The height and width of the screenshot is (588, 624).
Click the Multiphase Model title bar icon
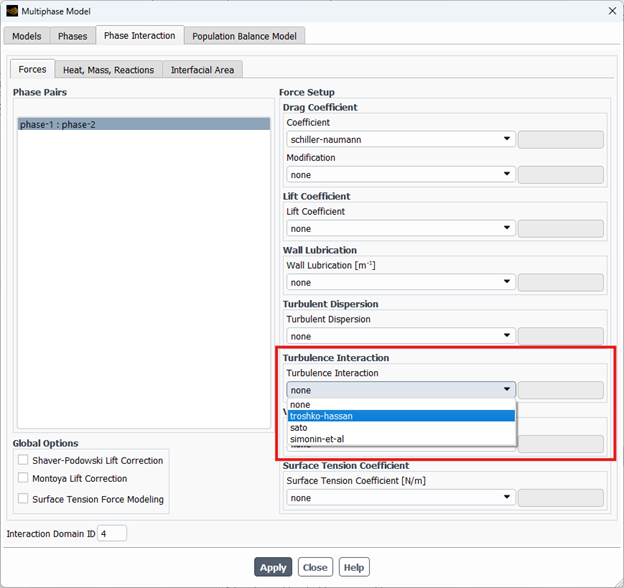(12, 11)
